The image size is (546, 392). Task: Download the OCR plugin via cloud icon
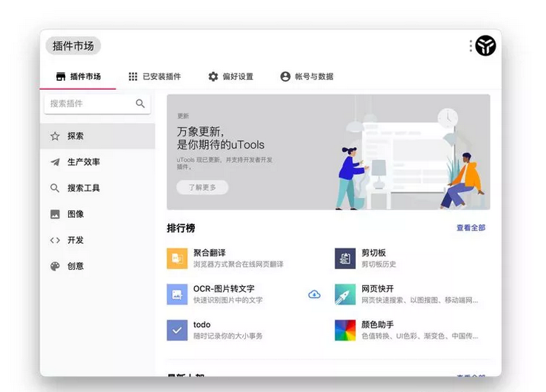coord(314,294)
